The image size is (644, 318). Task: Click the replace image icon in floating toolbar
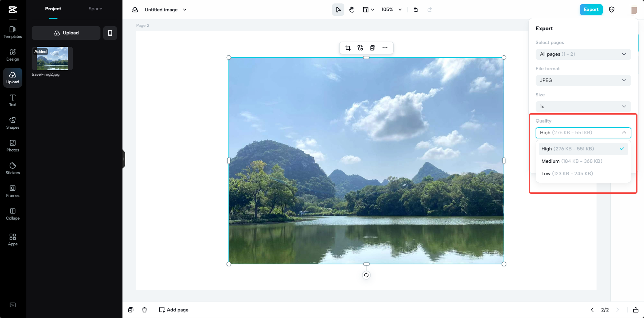[360, 48]
